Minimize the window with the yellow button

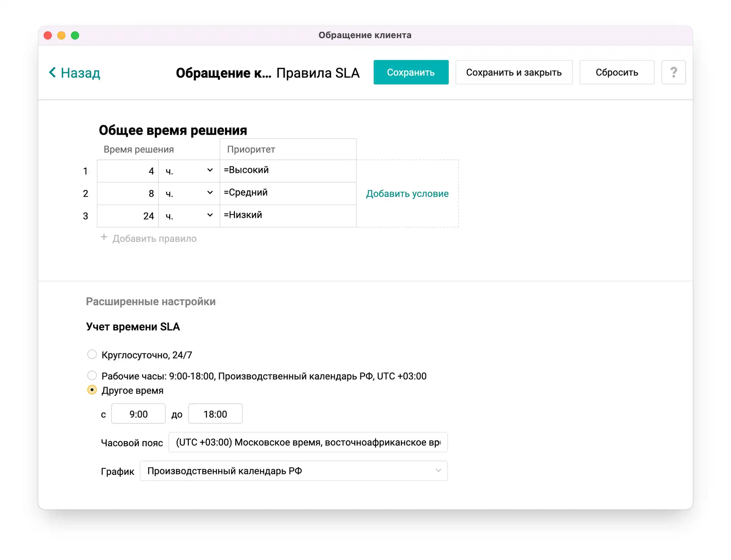[x=61, y=35]
